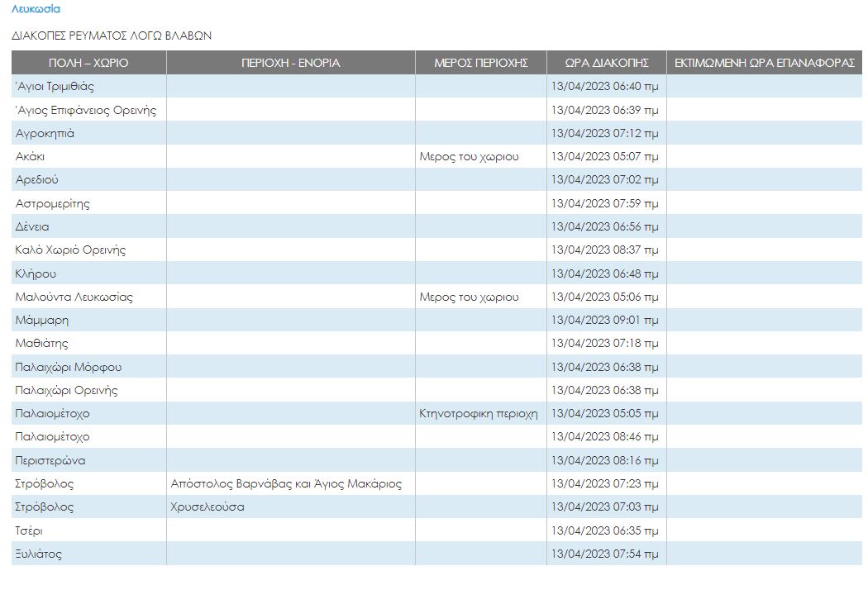Select the Κλήρου cell
The image size is (868, 604).
pos(88,273)
